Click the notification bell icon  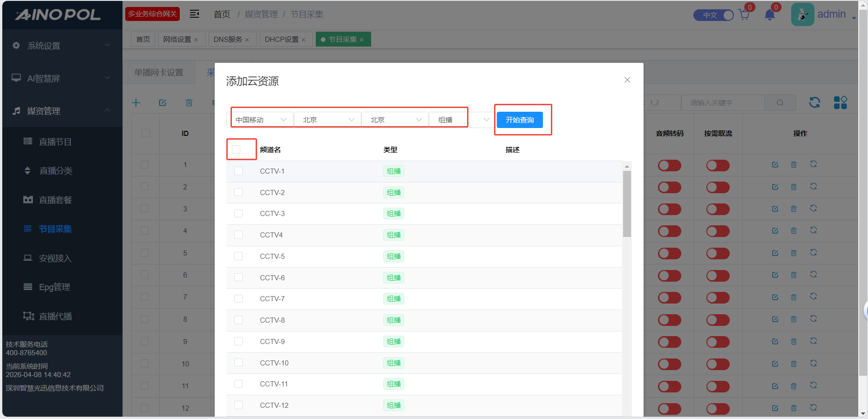coord(769,15)
